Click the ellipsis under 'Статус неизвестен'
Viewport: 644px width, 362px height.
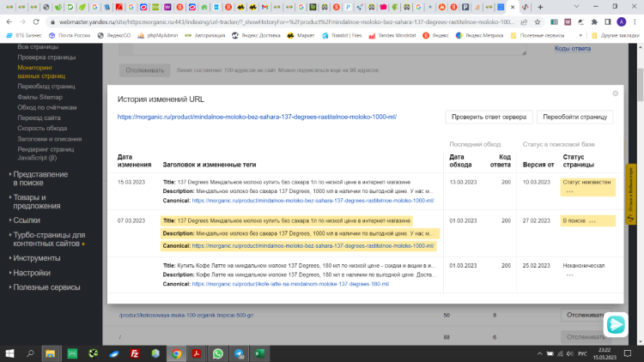pos(568,191)
